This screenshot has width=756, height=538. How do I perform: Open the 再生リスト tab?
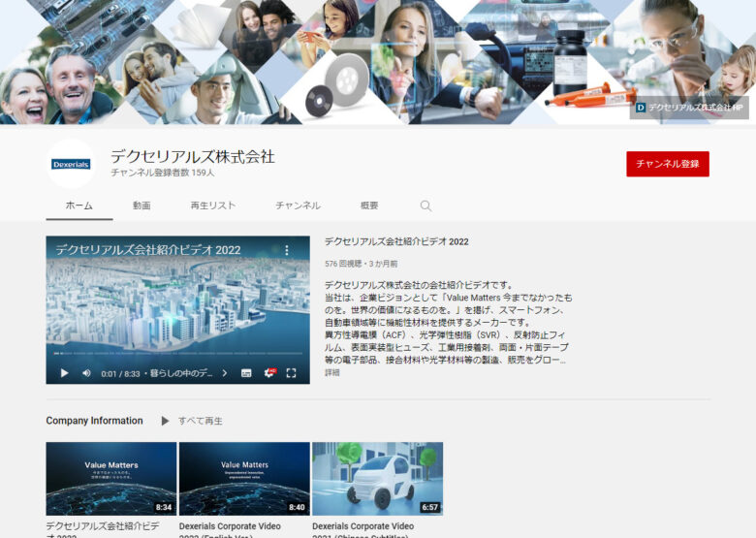coord(213,206)
